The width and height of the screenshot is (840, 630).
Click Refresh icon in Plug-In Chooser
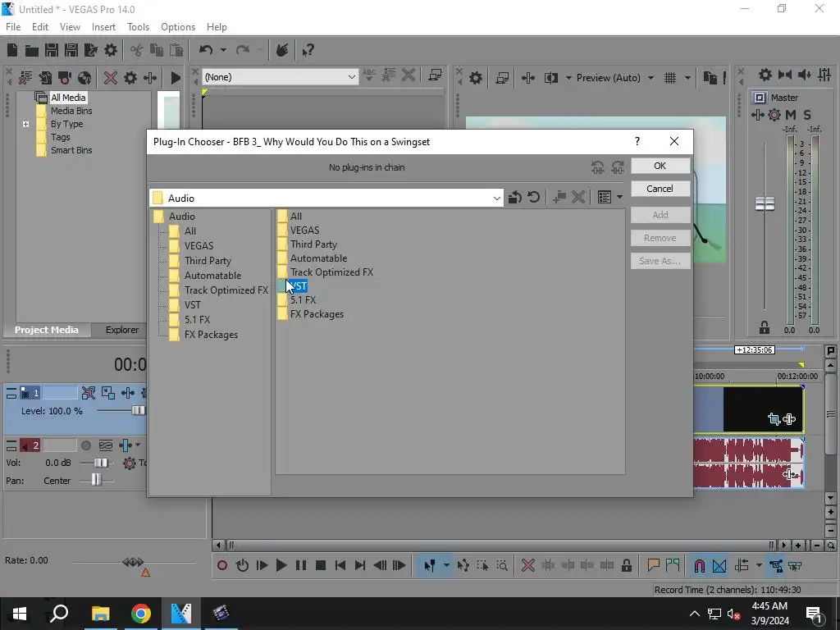(x=533, y=197)
